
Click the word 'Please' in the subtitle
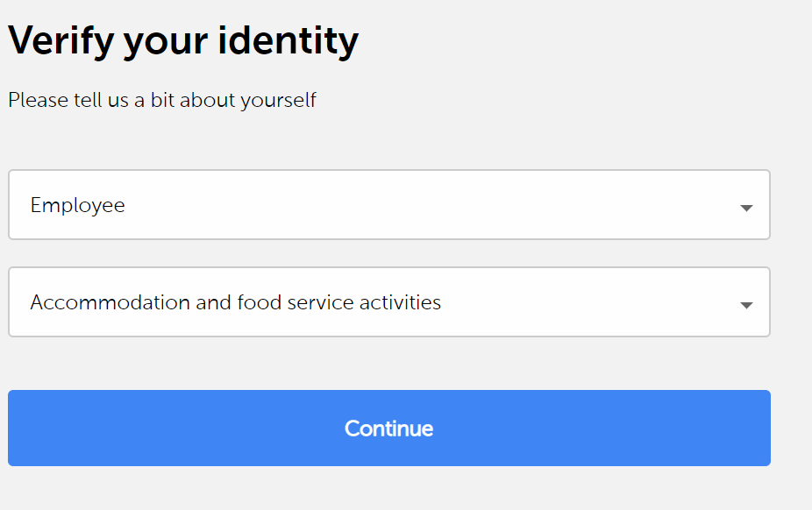click(39, 100)
